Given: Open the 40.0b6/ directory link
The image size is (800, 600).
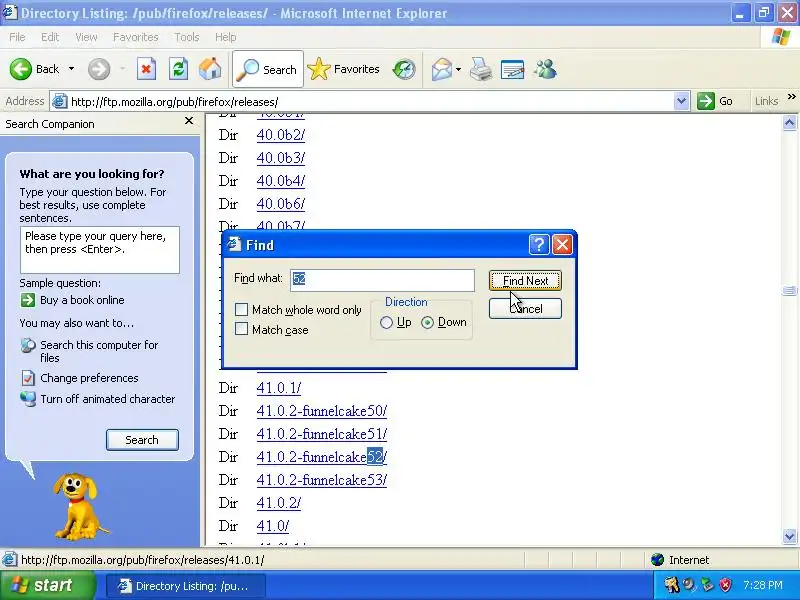Looking at the screenshot, I should click(x=281, y=204).
